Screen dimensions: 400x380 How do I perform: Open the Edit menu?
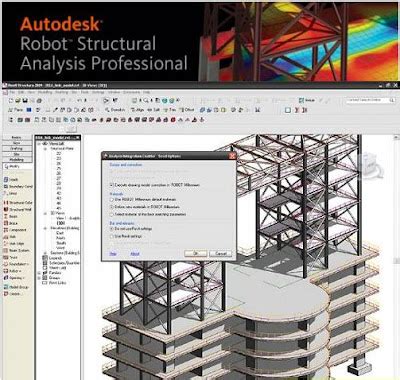coord(21,92)
